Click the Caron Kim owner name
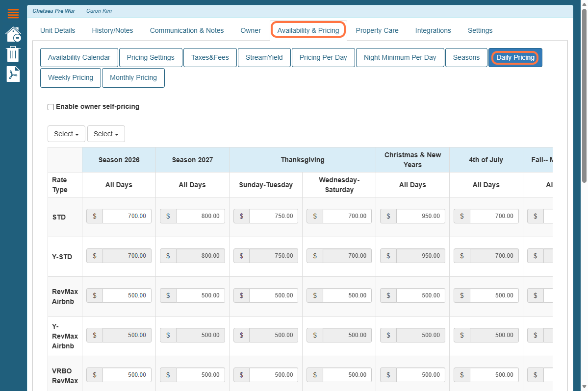 (x=99, y=11)
